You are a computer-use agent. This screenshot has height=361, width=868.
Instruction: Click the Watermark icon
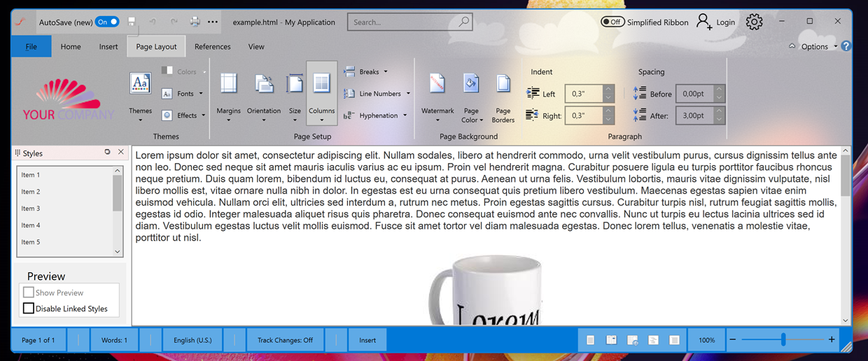pos(437,84)
